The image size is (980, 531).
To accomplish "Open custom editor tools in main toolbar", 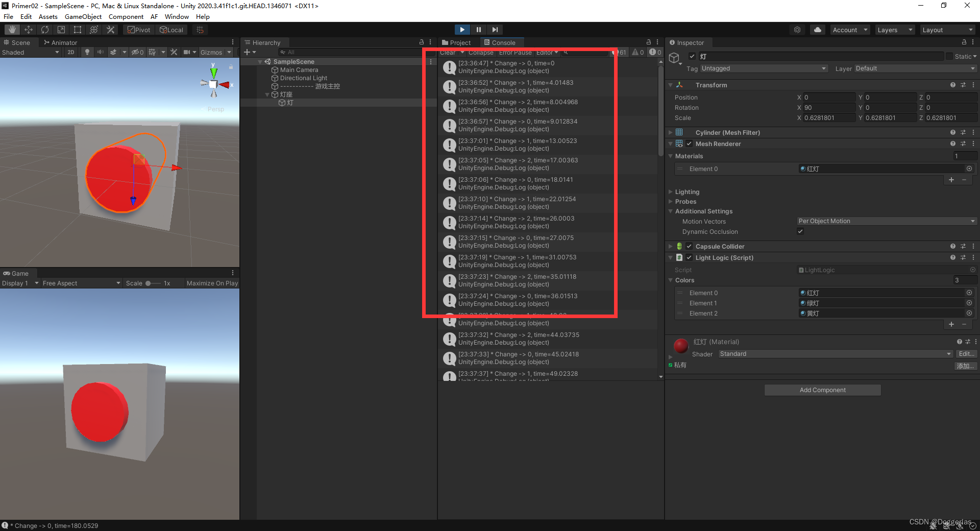I will coord(110,30).
